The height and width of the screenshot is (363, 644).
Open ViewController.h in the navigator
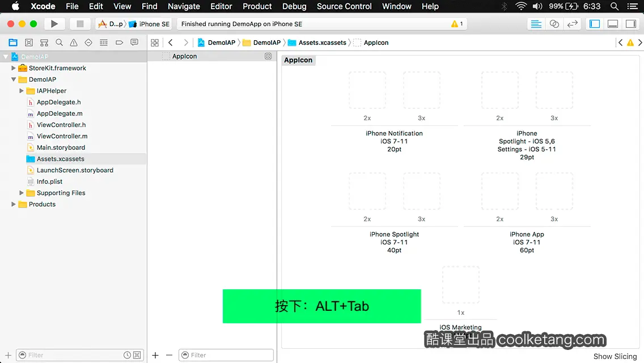(61, 125)
